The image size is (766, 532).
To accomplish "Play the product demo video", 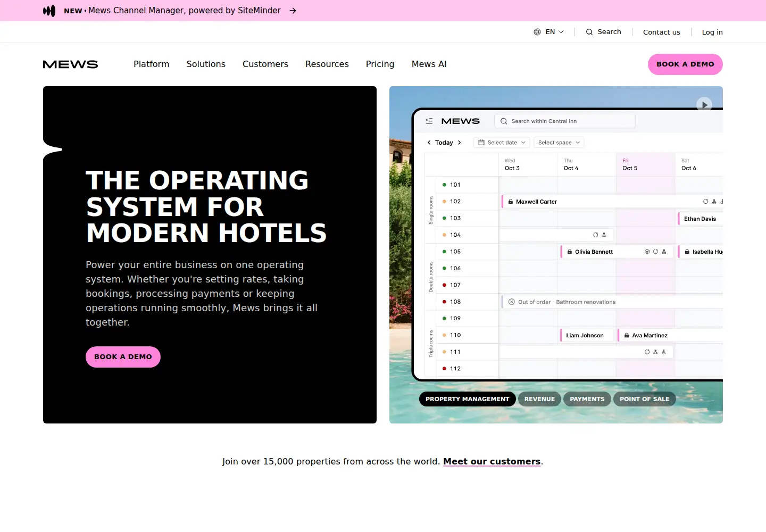I will [704, 105].
